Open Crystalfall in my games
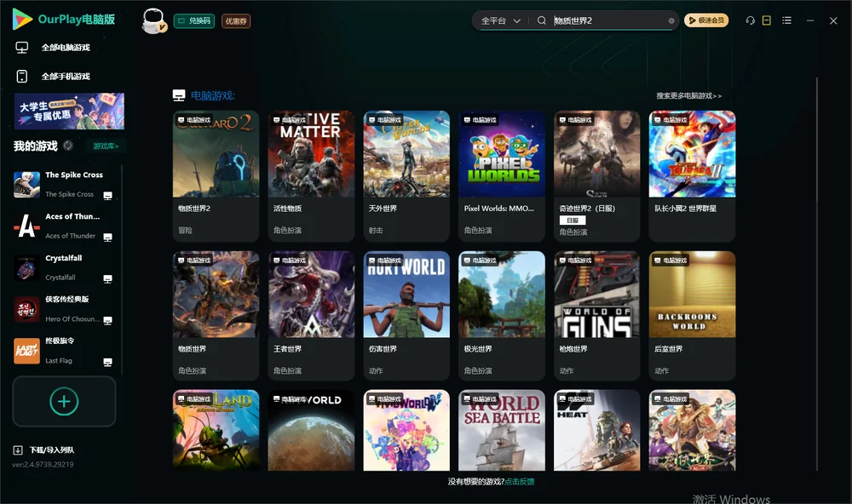Screen dimensions: 852x504 pos(66,267)
